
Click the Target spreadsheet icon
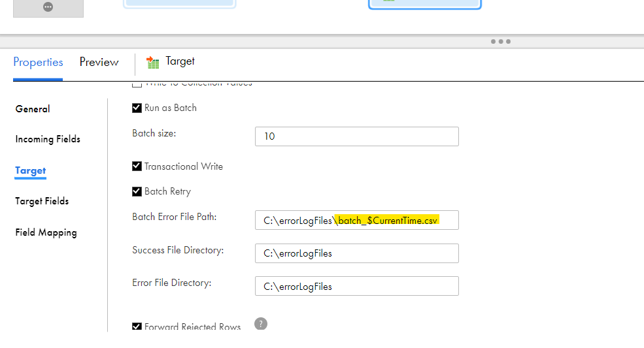(x=153, y=63)
